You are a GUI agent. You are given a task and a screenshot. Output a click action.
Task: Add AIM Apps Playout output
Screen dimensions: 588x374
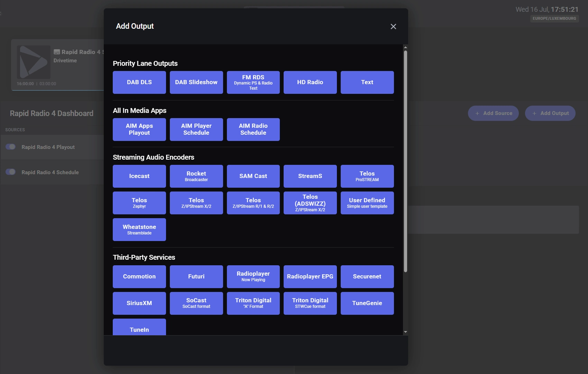pyautogui.click(x=139, y=130)
